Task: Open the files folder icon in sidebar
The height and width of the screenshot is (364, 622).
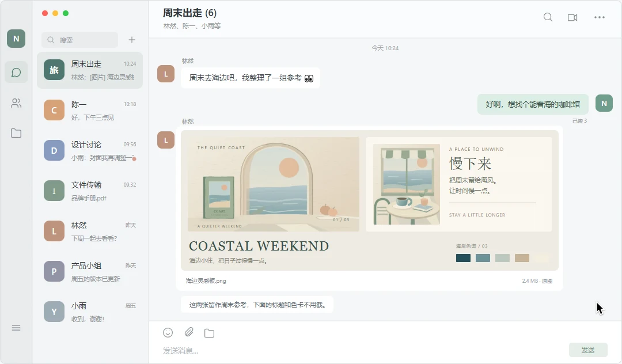Action: 16,133
